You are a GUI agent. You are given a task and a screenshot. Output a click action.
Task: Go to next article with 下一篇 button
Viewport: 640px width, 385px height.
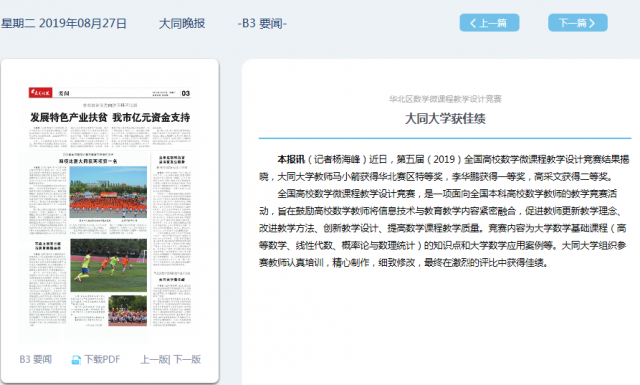578,23
